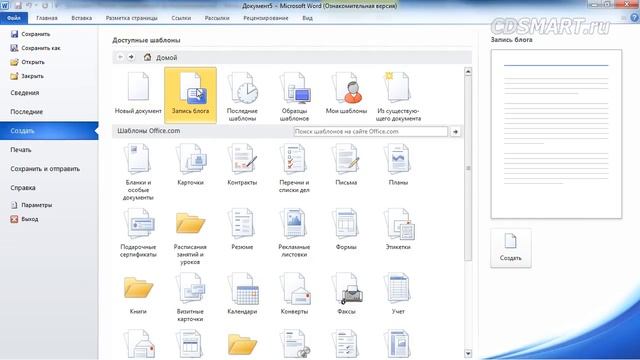Select the Новый документ template icon
Viewport: 640px width, 360px height.
[x=138, y=87]
